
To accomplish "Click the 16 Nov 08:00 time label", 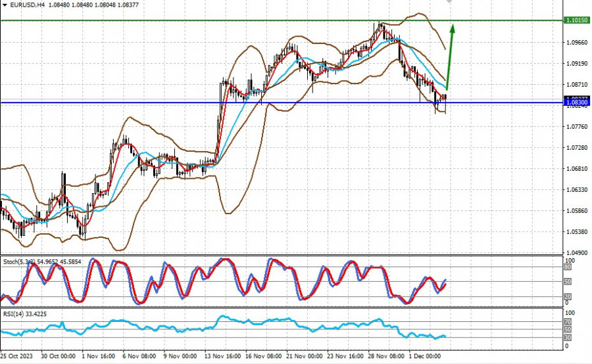I will [x=264, y=356].
